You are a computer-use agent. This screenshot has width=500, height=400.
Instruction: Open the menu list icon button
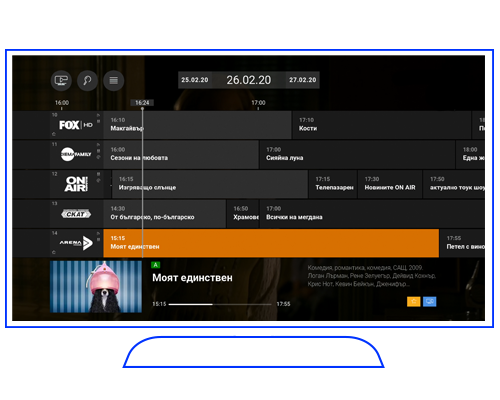(114, 80)
